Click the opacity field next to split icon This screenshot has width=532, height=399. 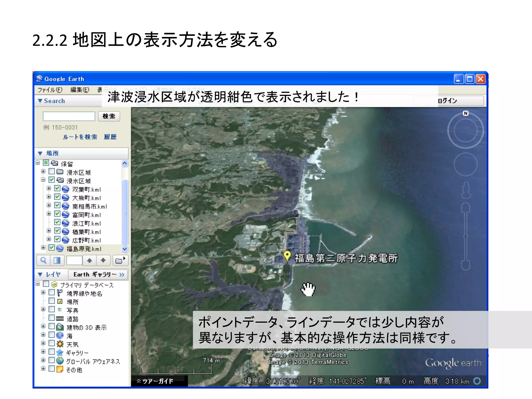coord(74,260)
